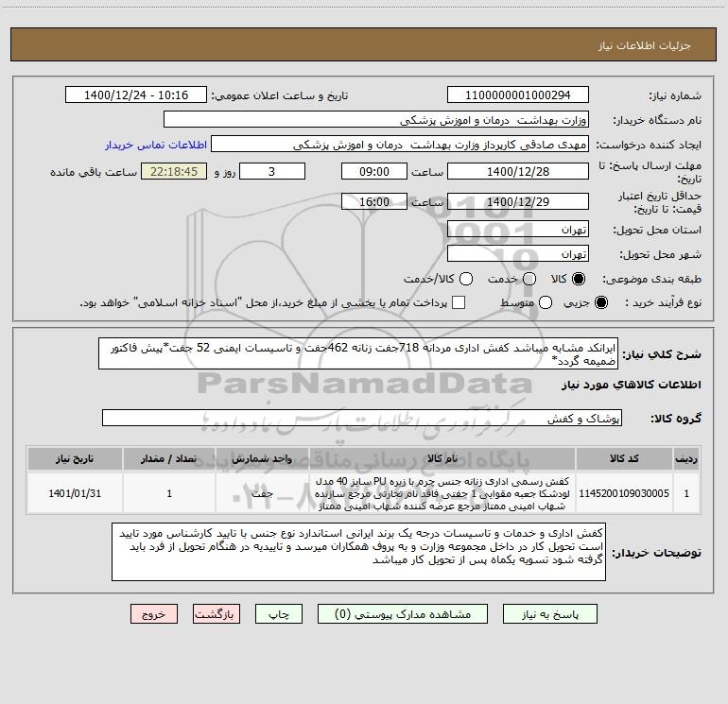Click the اطلاعات کالاهای مورد نیاز section title

coord(631,385)
